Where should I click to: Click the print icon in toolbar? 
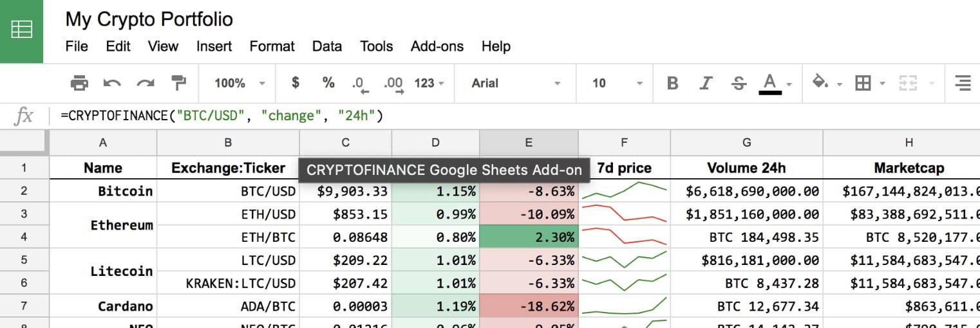pos(79,83)
